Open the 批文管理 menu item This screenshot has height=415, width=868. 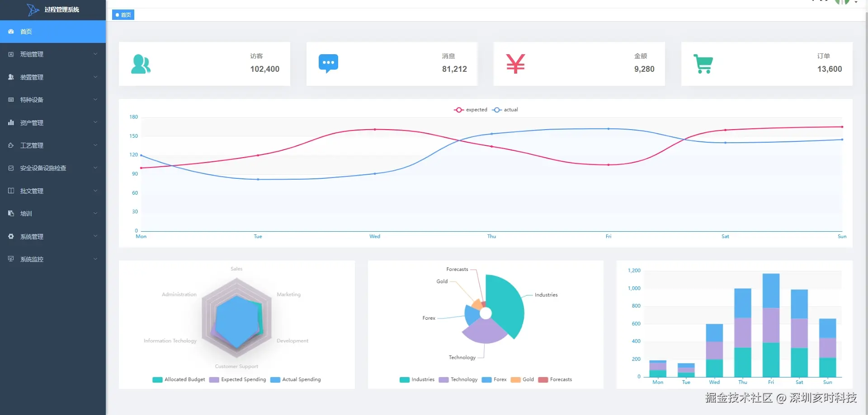point(53,191)
